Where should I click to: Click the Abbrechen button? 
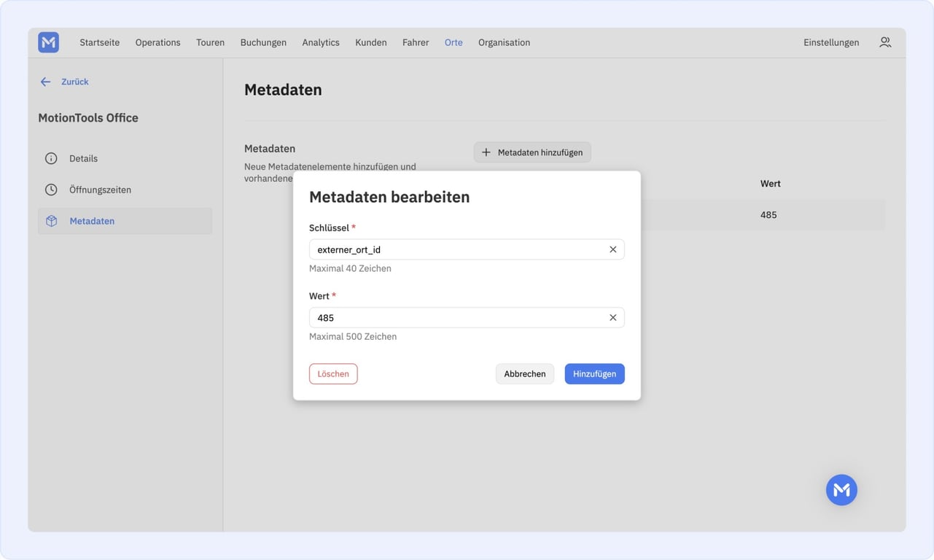coord(525,374)
